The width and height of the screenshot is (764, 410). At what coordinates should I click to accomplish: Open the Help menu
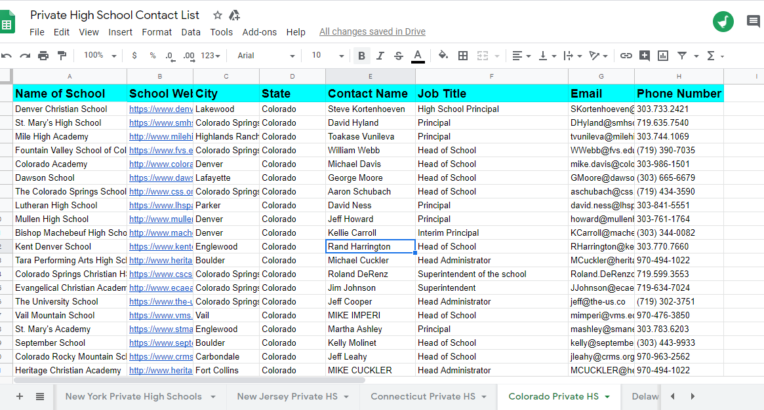tap(296, 32)
